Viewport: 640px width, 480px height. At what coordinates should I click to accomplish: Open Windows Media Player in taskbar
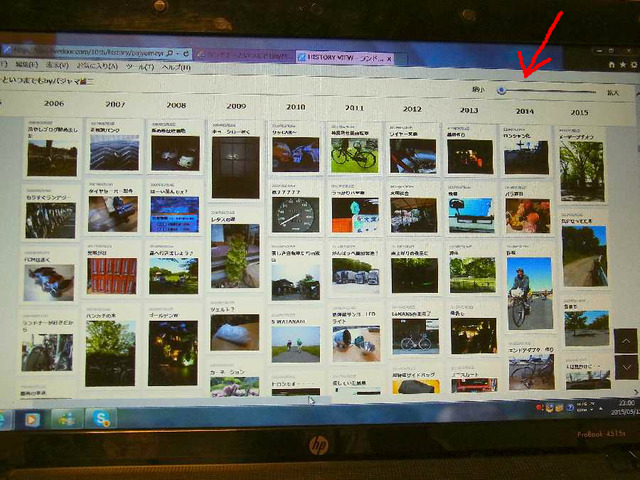32,420
